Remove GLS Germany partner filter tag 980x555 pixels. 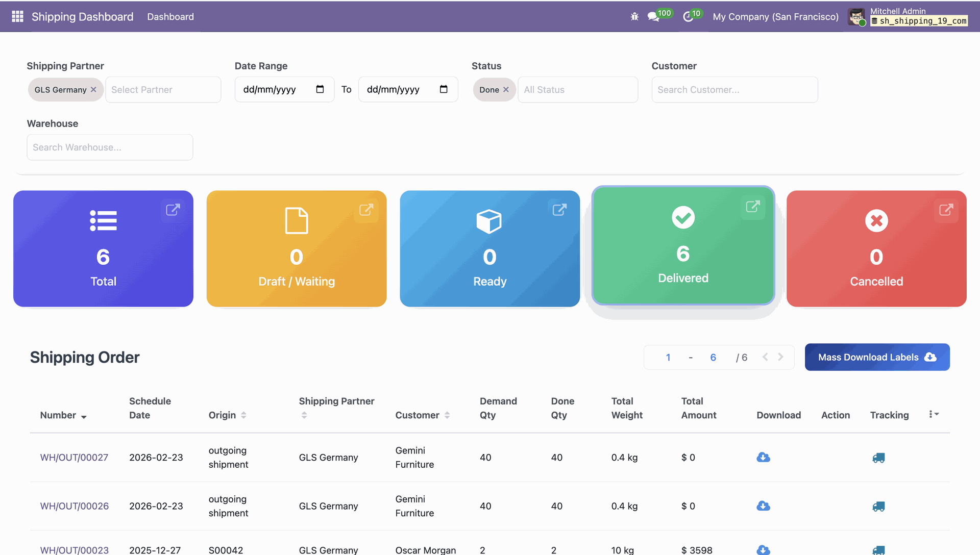pyautogui.click(x=93, y=90)
